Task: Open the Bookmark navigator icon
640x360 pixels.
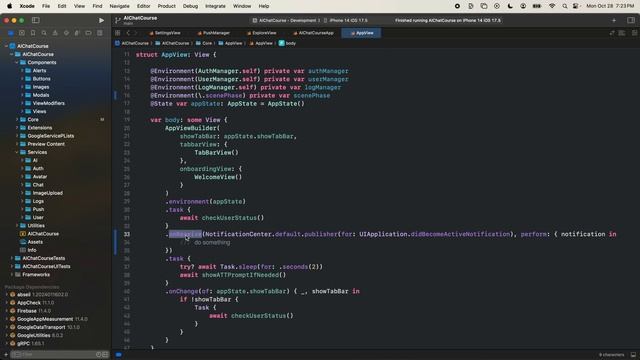Action: coord(33,33)
